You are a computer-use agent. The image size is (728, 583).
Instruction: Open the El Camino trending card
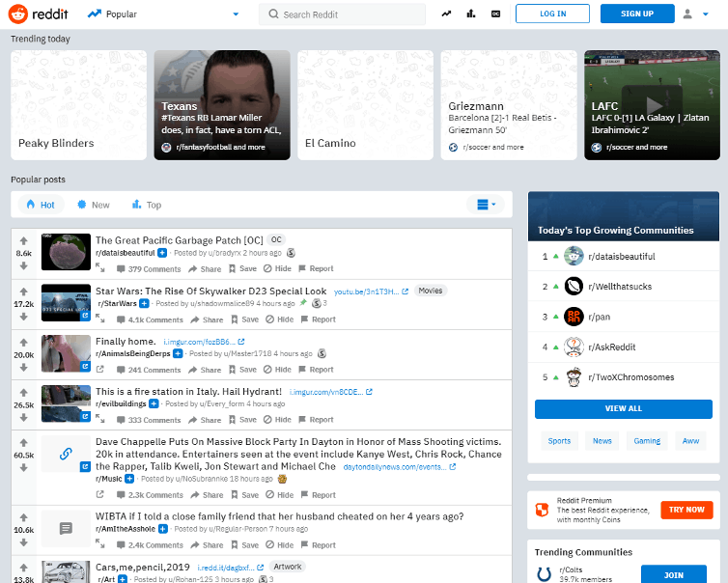click(365, 105)
